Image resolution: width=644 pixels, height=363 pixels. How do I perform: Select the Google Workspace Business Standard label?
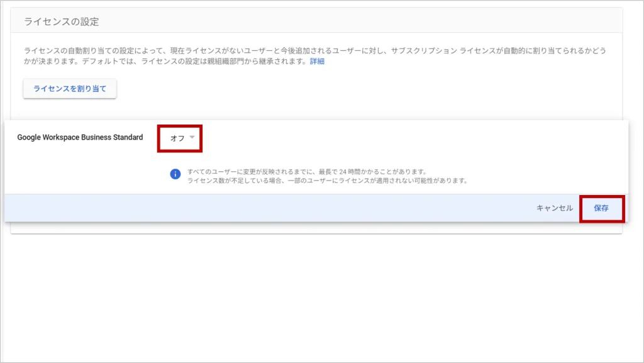80,137
